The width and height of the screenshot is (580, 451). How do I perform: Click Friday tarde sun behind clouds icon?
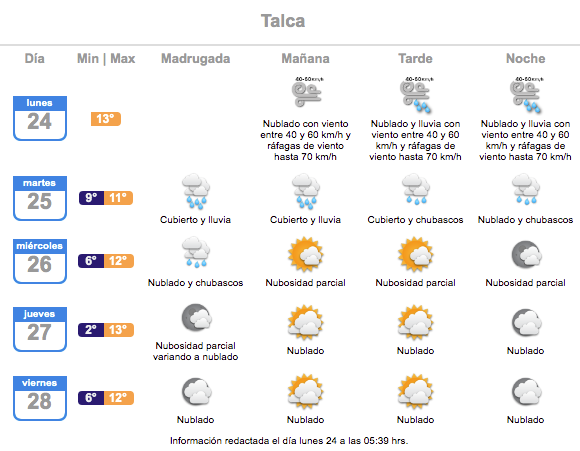point(415,391)
